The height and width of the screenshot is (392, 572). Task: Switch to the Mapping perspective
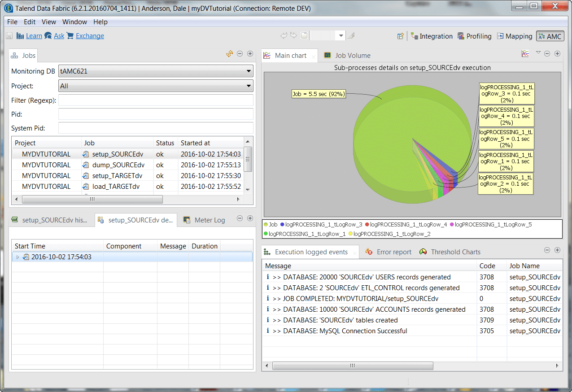[514, 36]
